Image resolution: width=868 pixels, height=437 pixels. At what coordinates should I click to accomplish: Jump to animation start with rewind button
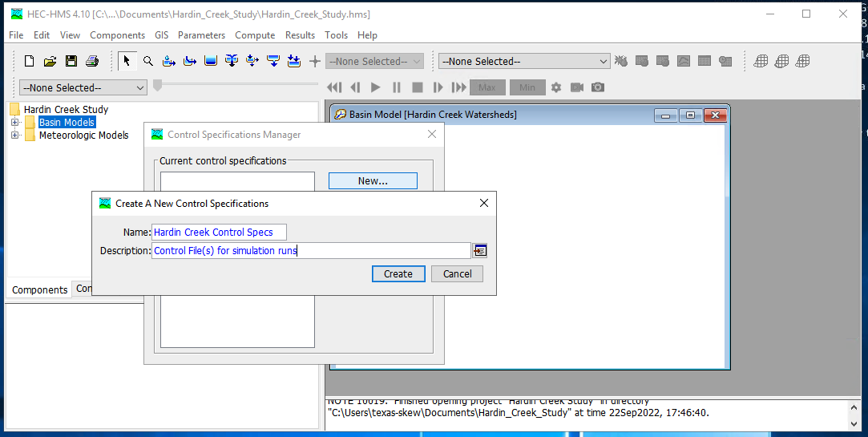point(334,87)
